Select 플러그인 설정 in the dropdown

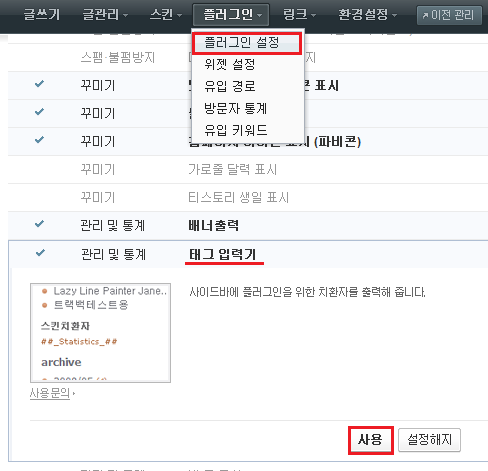pos(247,43)
